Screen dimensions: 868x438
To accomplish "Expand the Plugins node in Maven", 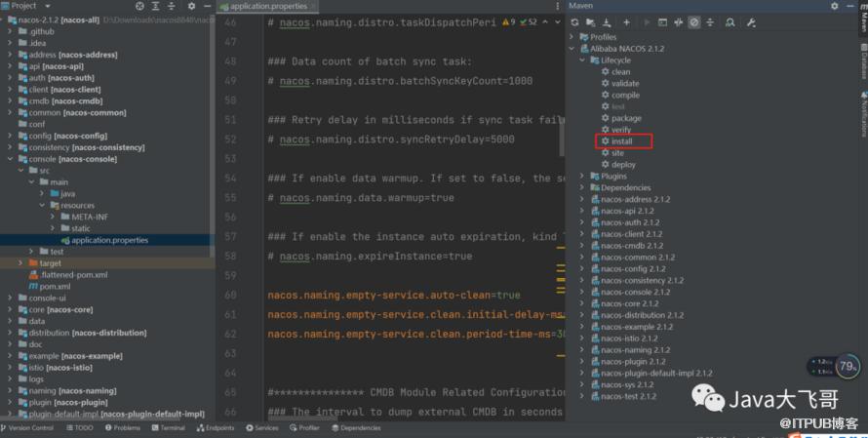I will 582,177.
